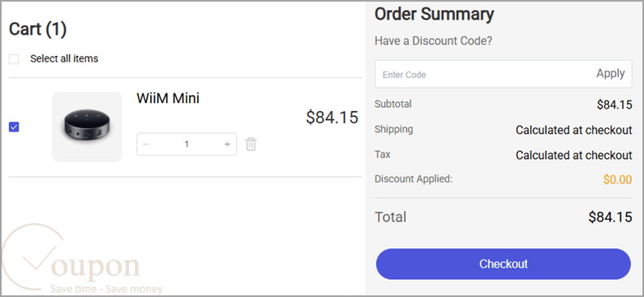Select the orange Discount Applied amount
Viewport: 644px width, 297px height.
click(617, 179)
